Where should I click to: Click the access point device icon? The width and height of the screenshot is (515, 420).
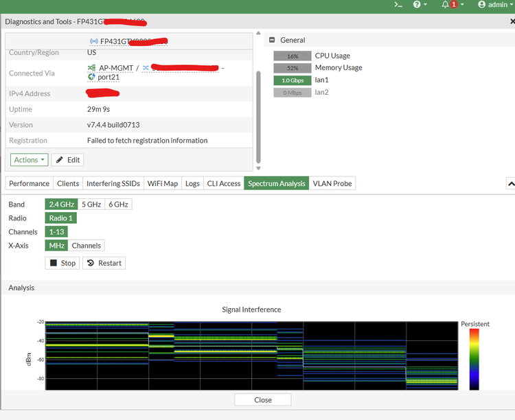click(x=93, y=41)
